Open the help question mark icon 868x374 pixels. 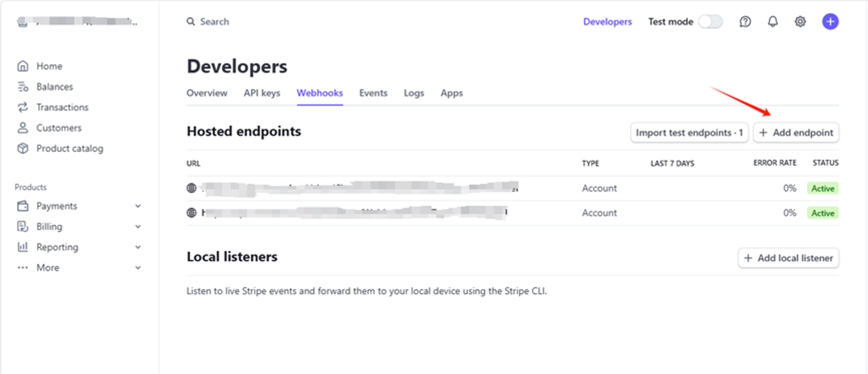[x=745, y=22]
